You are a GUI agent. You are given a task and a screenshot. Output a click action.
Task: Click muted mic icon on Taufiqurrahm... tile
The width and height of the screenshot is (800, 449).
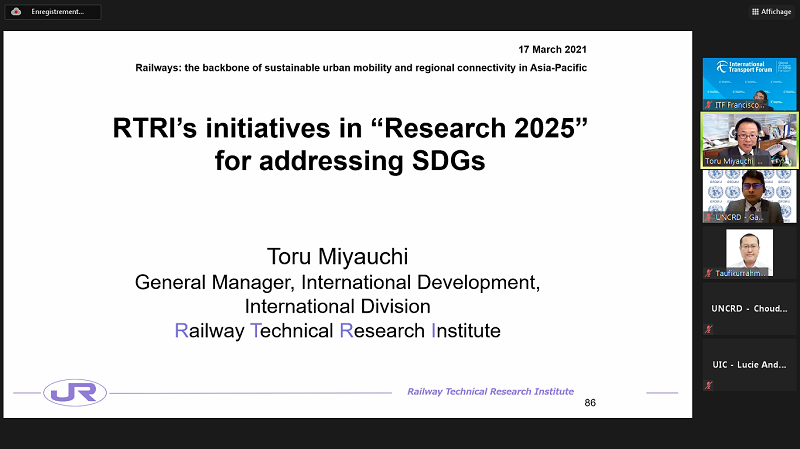(709, 273)
